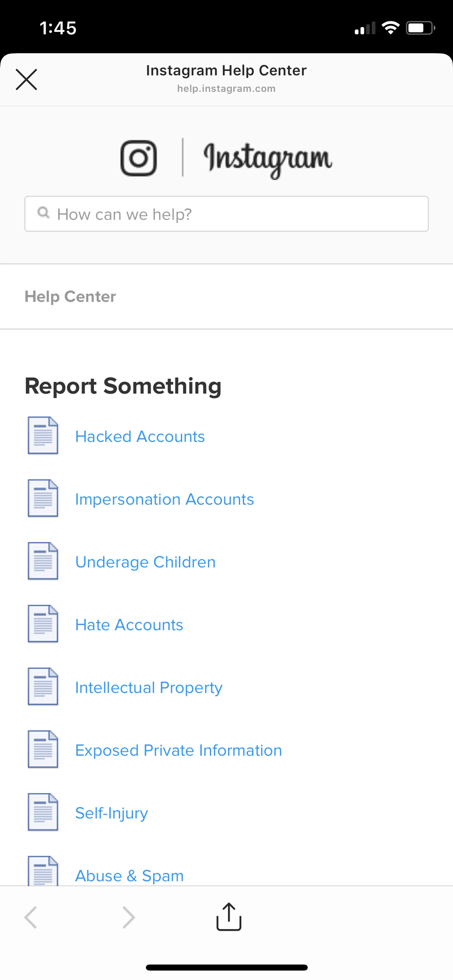
Task: Open the Help Center breadcrumb
Action: tap(70, 296)
